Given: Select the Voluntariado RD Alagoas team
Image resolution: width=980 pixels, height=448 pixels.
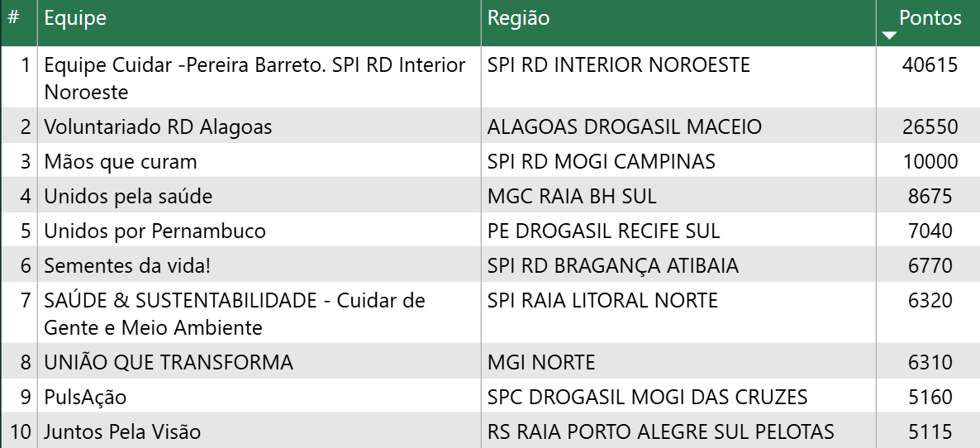Looking at the screenshot, I should point(158,127).
